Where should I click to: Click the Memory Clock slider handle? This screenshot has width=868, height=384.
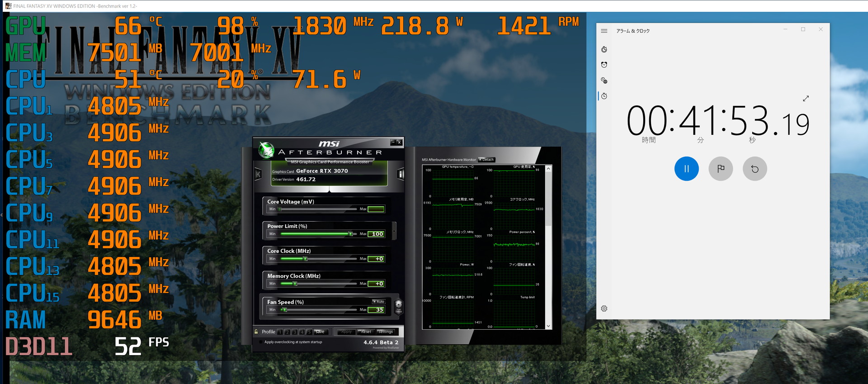(295, 284)
